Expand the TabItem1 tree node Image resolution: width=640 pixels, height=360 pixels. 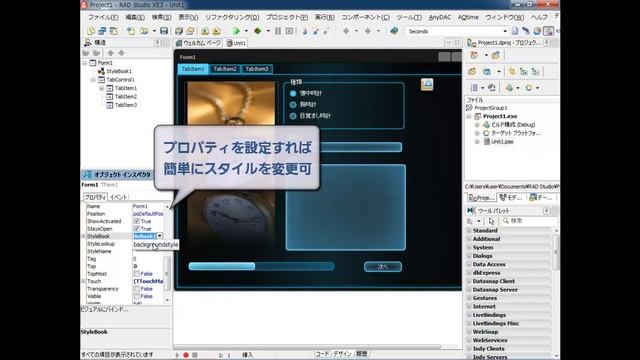pos(101,88)
